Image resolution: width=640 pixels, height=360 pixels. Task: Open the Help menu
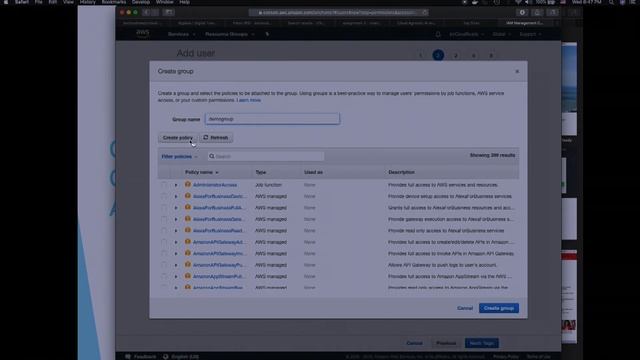[x=184, y=2]
